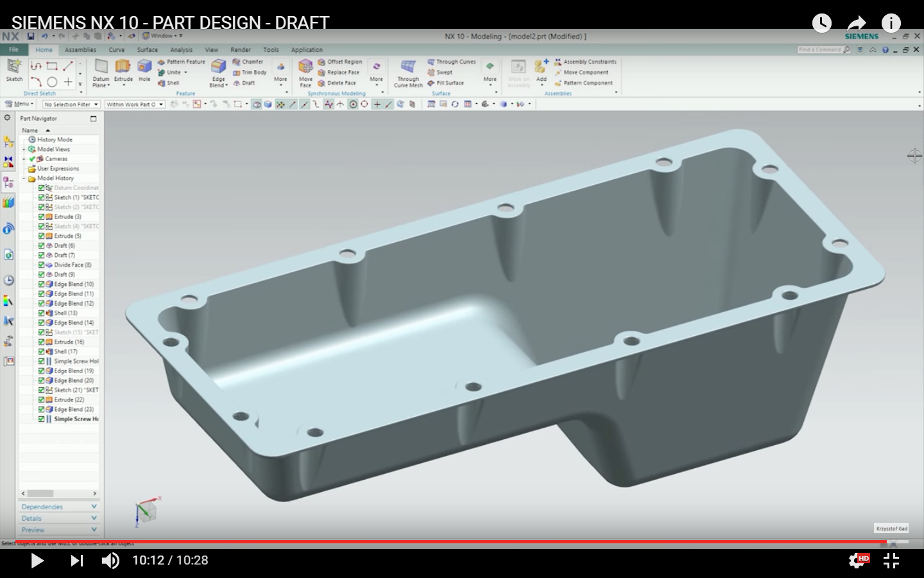Screen dimensions: 924x578
Task: Uncheck the Extrude (22) feature
Action: tap(41, 399)
